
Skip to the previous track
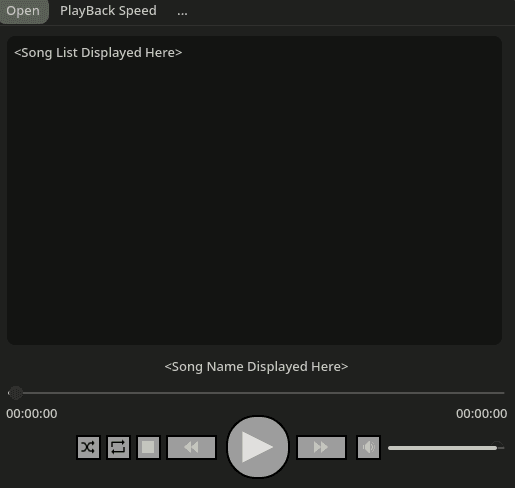(x=191, y=447)
